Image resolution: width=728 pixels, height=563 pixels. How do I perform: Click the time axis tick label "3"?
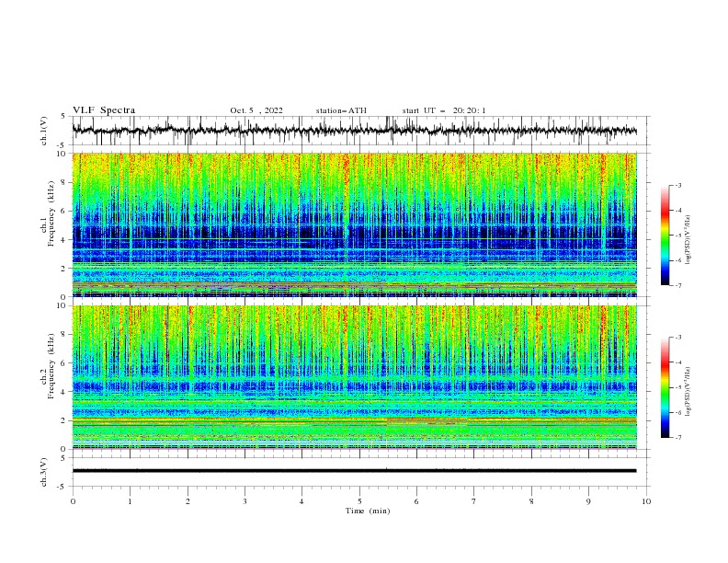pos(245,501)
